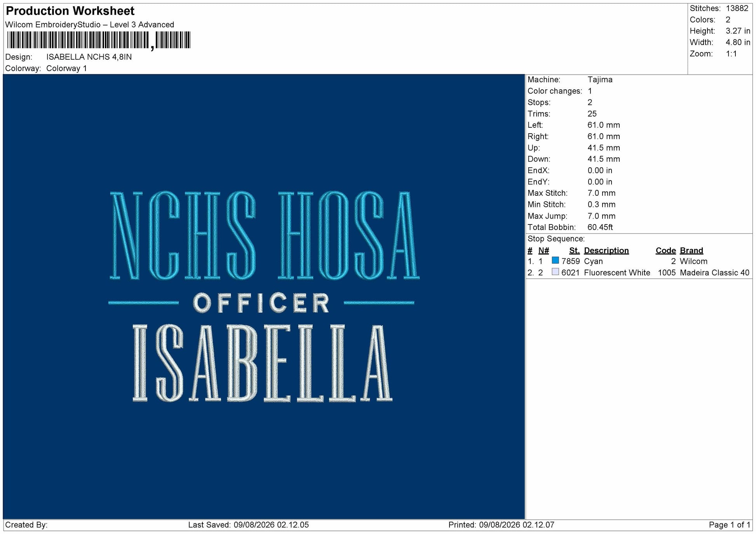Image resolution: width=756 pixels, height=534 pixels.
Task: Click the Max Jump value '7.0 mm'
Action: (601, 216)
